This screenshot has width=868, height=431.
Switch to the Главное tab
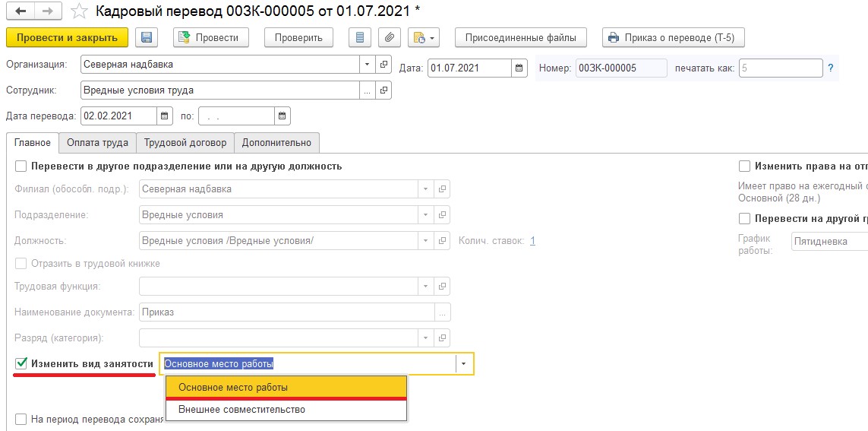coord(32,142)
